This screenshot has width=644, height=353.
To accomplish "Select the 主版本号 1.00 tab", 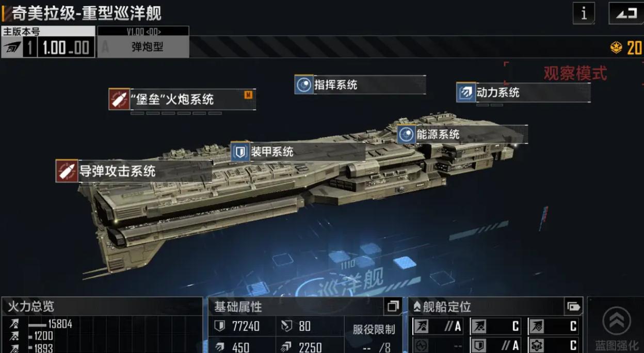I will [47, 42].
